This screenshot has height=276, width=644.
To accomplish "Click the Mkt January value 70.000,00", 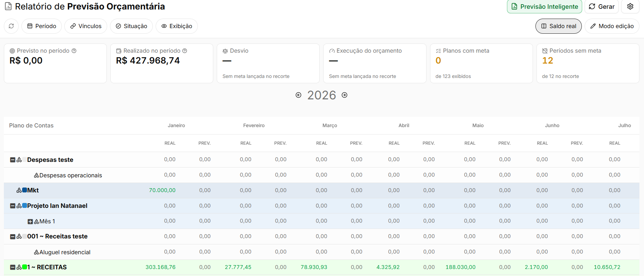I will (x=162, y=190).
